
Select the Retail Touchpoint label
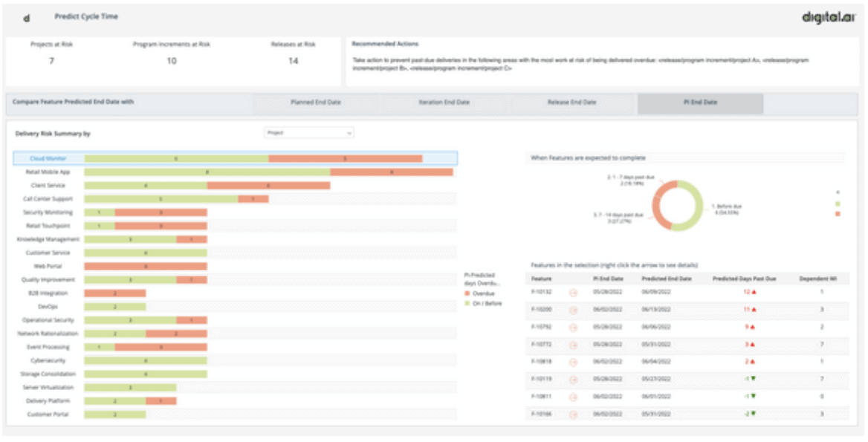(48, 226)
